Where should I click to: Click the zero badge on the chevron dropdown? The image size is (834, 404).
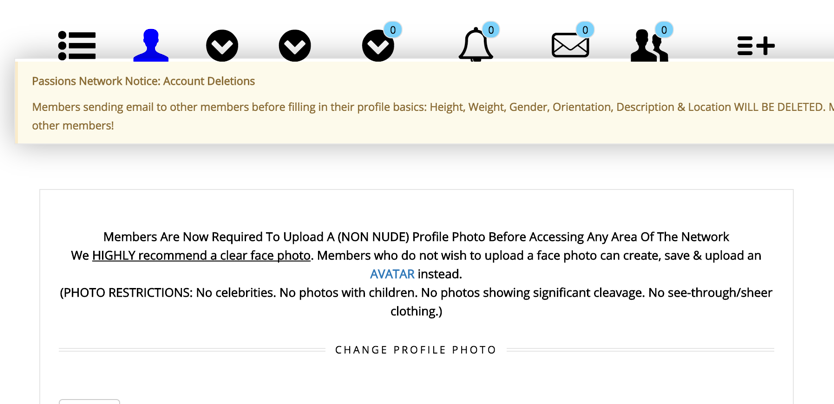(x=393, y=30)
